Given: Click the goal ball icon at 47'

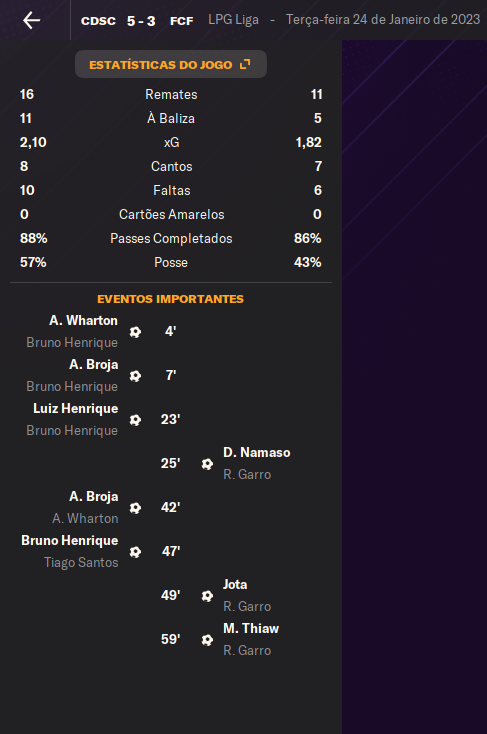Looking at the screenshot, I should click(135, 552).
